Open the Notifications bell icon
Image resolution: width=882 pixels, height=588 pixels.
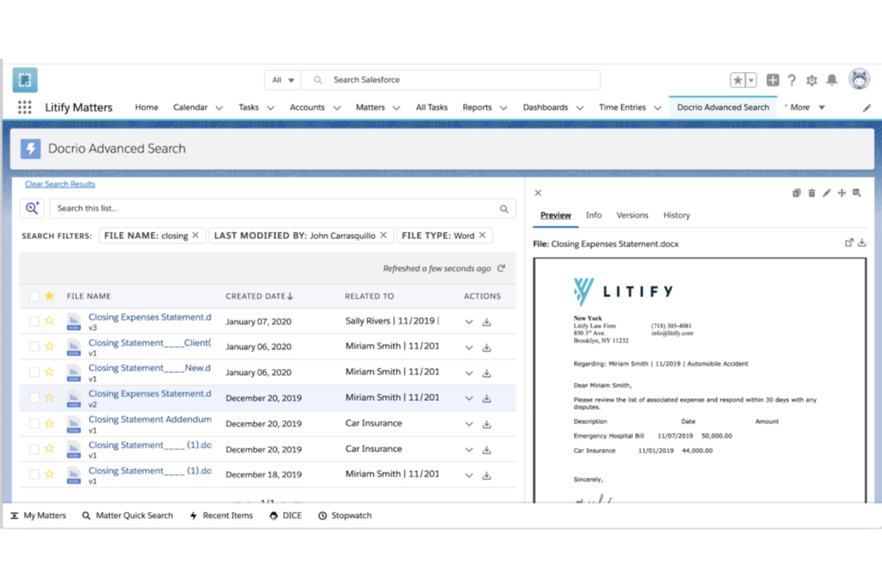point(832,80)
